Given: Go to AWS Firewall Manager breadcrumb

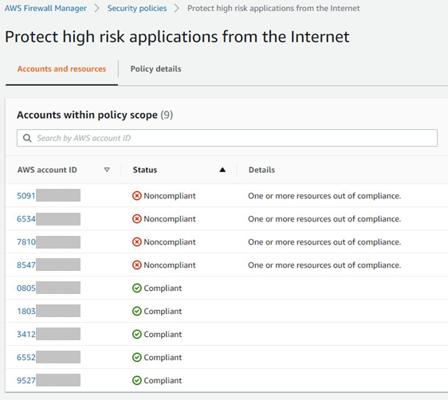Looking at the screenshot, I should pyautogui.click(x=46, y=8).
